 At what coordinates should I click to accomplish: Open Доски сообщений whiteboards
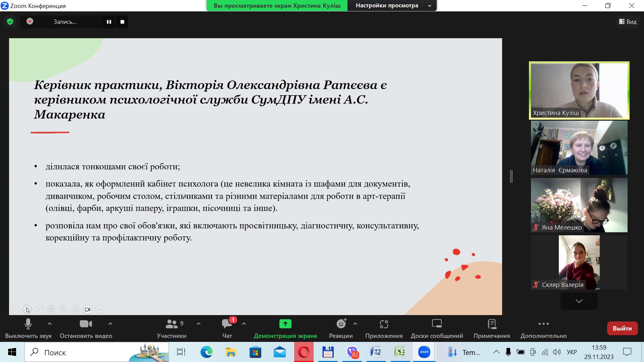[437, 328]
